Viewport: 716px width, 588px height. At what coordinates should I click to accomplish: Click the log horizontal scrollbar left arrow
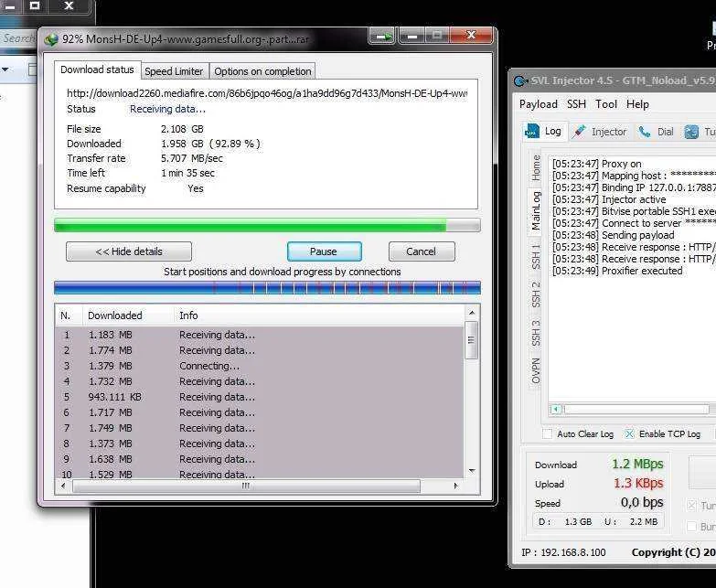pyautogui.click(x=556, y=409)
